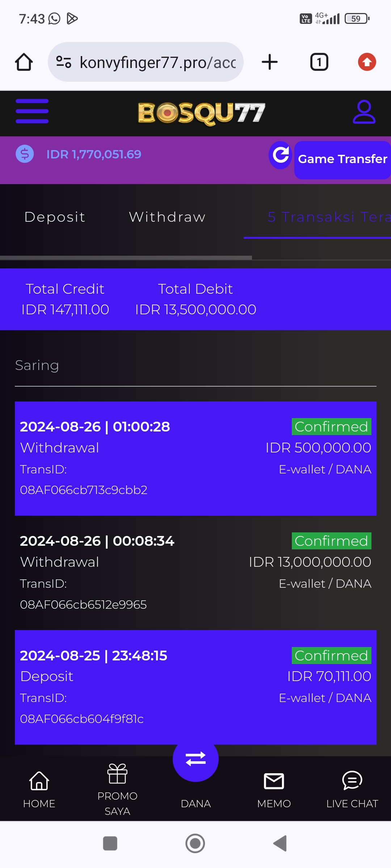Go to browser home page
Image resolution: width=391 pixels, height=868 pixels.
[x=24, y=62]
